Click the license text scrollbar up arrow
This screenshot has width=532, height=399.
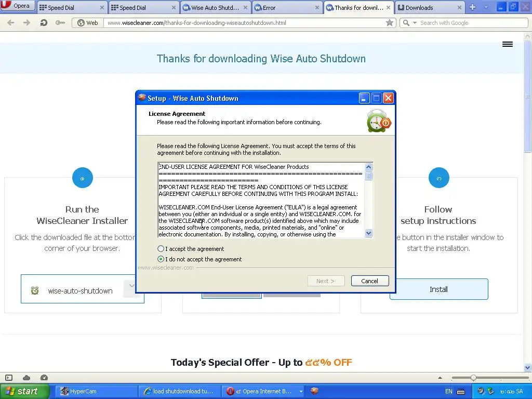pyautogui.click(x=368, y=167)
